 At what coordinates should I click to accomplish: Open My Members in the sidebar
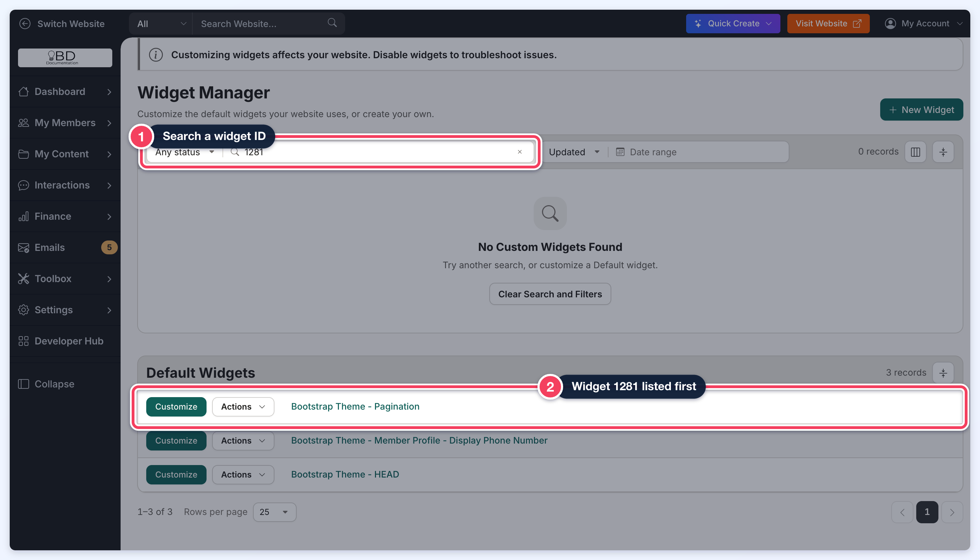pyautogui.click(x=65, y=123)
